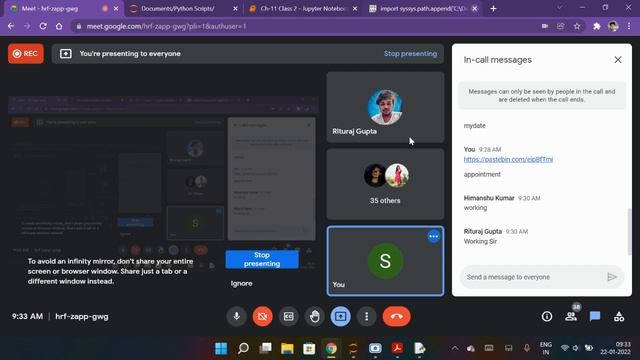Screen dimensions: 640x360
Task: Open Adobe Acrobat from taskbar
Action: (397, 348)
